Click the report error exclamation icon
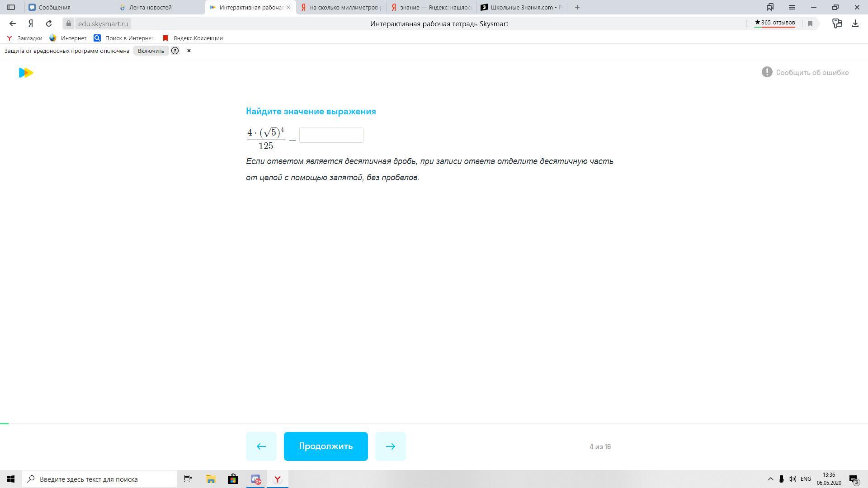Viewport: 868px width, 488px height. coord(767,72)
